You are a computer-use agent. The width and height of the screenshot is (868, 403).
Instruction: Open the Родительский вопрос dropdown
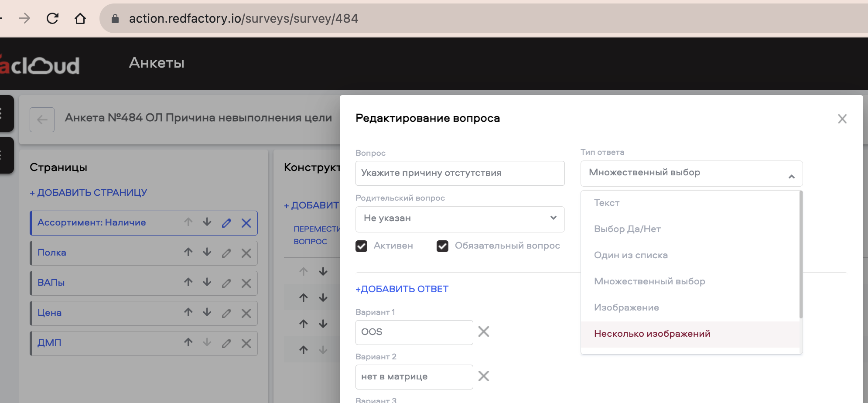(x=460, y=219)
